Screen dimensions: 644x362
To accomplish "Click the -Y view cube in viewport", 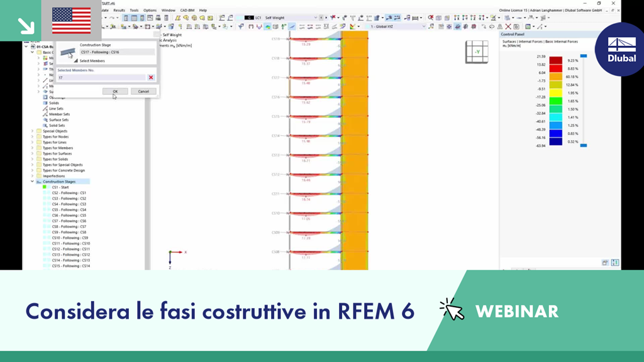I will click(x=477, y=52).
